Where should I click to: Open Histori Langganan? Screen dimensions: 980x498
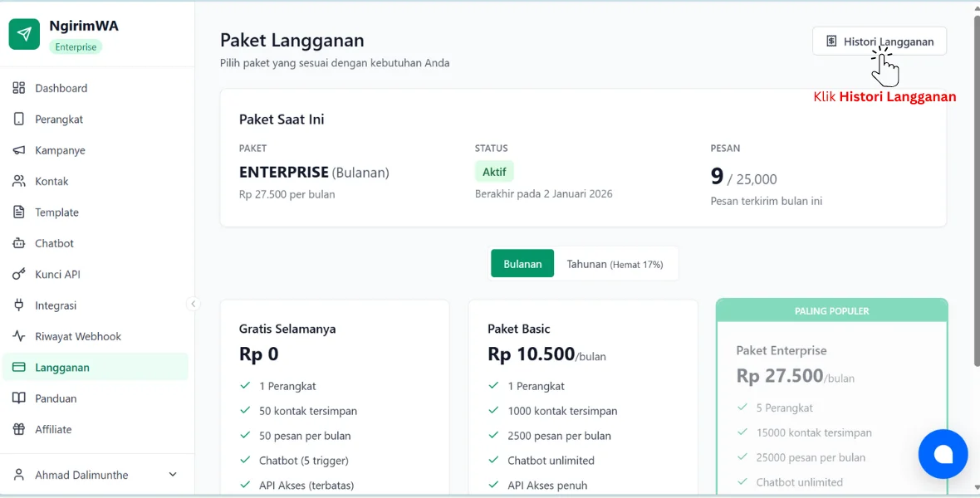click(x=880, y=41)
